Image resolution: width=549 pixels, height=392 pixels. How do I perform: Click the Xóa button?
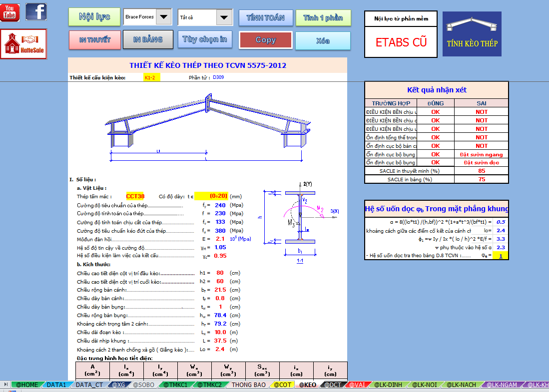pyautogui.click(x=323, y=40)
